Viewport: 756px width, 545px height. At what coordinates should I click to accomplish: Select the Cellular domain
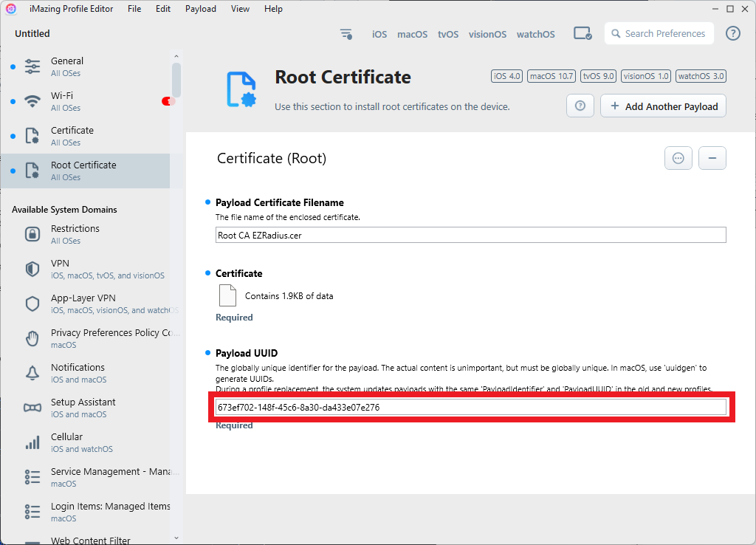(86, 443)
